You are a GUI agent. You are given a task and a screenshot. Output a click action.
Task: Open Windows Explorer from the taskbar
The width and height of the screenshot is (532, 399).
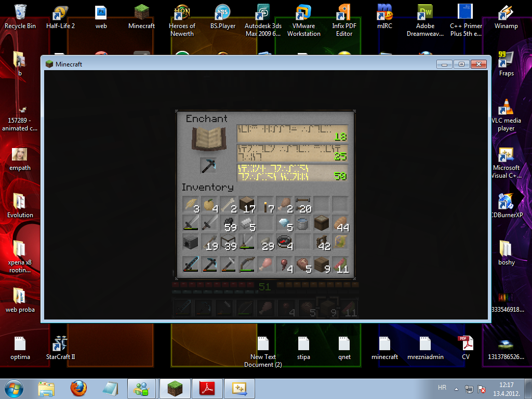pyautogui.click(x=46, y=389)
